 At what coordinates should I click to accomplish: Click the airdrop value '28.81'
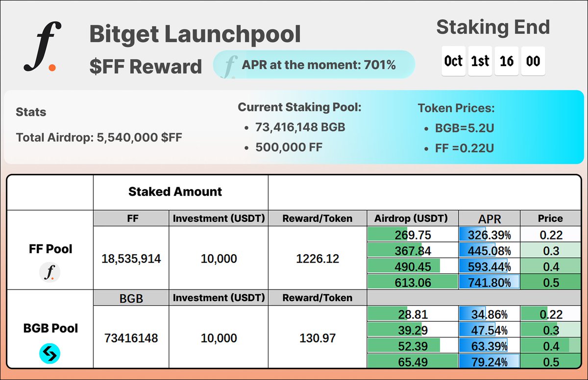[412, 314]
